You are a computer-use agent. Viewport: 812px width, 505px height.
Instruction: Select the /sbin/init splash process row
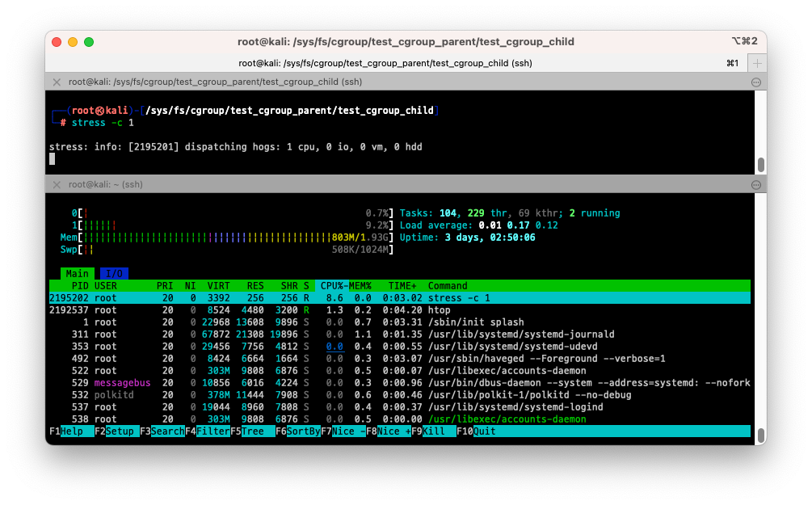point(400,322)
